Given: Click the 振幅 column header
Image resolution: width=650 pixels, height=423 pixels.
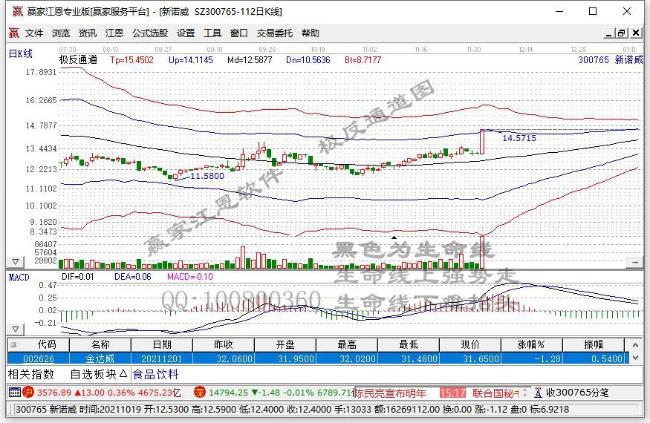Looking at the screenshot, I should 593,345.
